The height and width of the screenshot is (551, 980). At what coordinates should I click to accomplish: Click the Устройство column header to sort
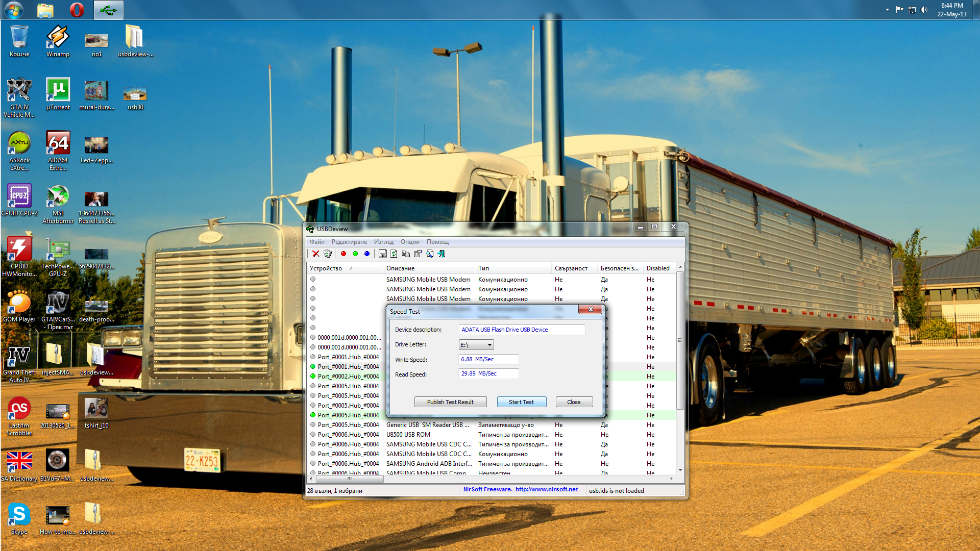point(327,268)
